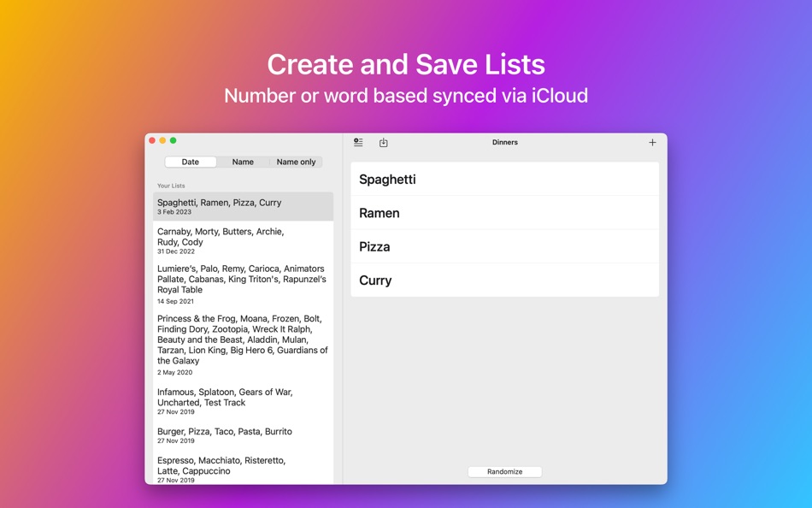
Task: Click the Randomize button
Action: point(505,472)
